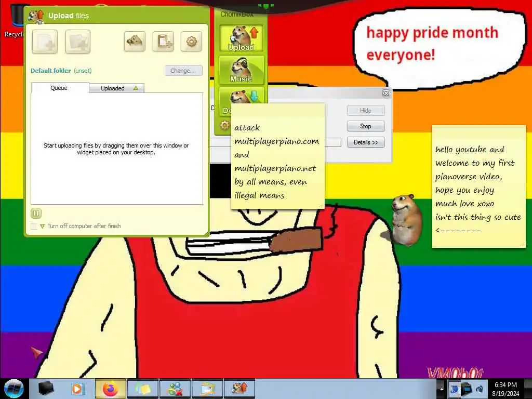The image size is (532, 399).
Task: Click the Change... default folder button
Action: [x=183, y=71]
